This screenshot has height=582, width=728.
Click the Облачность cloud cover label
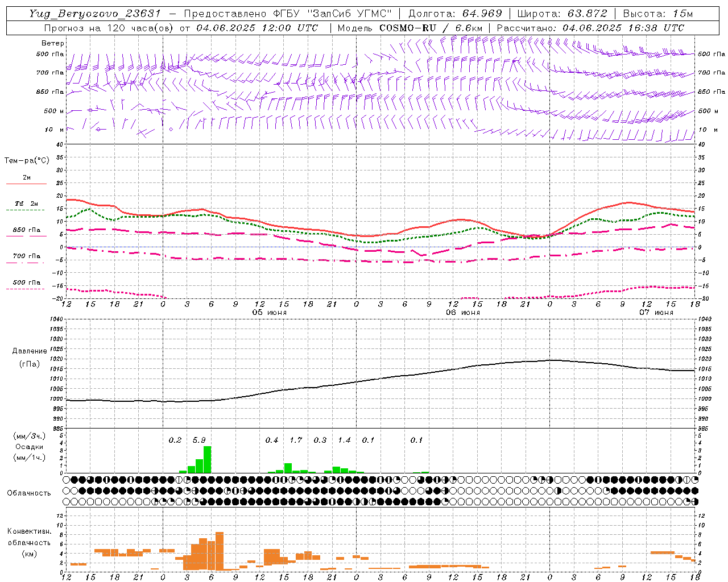point(29,493)
